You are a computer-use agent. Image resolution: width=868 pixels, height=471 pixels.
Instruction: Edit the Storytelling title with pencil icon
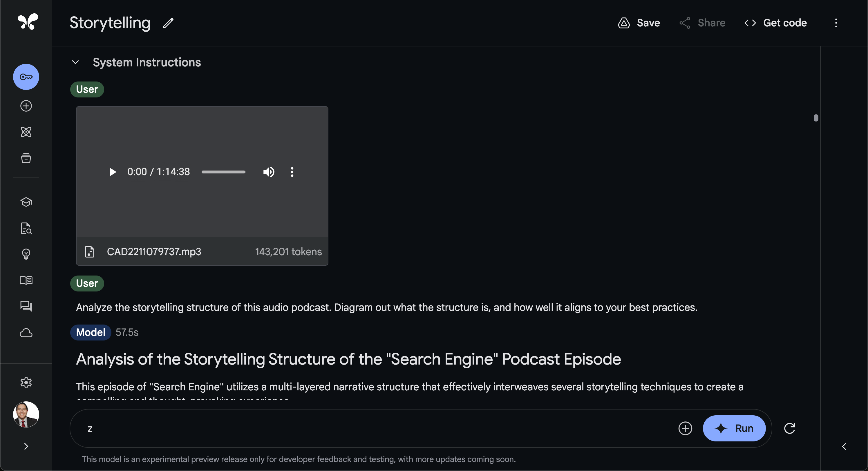pos(168,23)
